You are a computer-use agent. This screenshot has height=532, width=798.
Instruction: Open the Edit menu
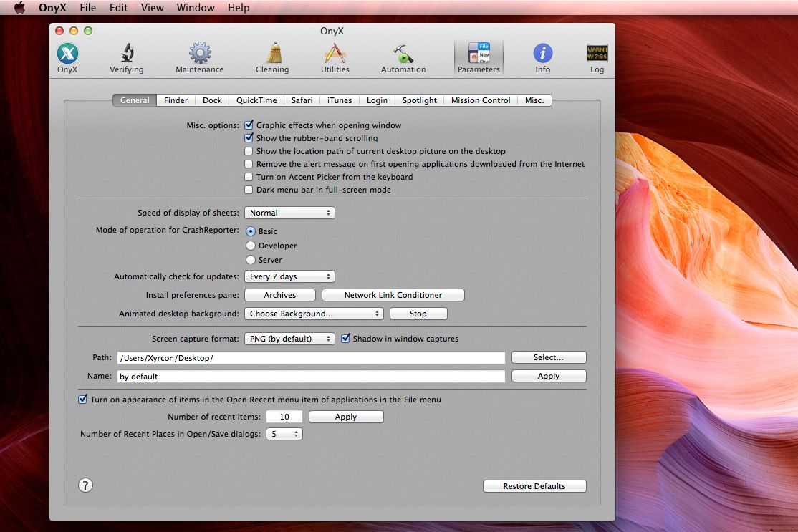click(118, 8)
